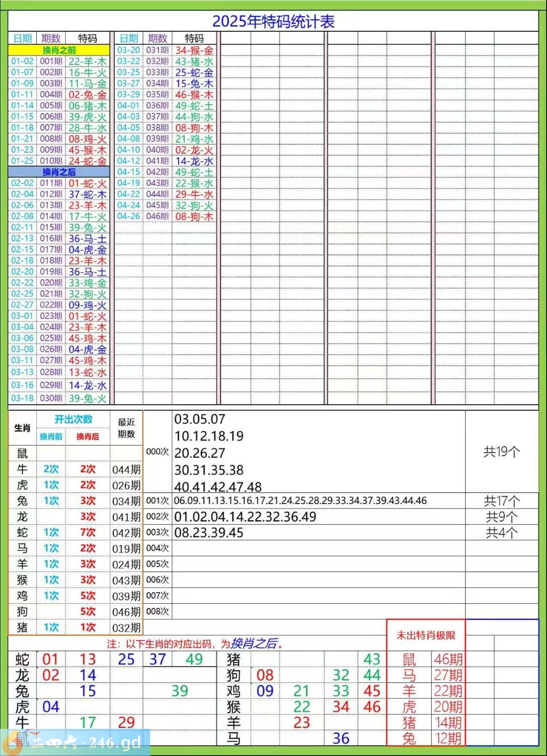
Task: Click the 000次 row label
Action: click(x=157, y=452)
